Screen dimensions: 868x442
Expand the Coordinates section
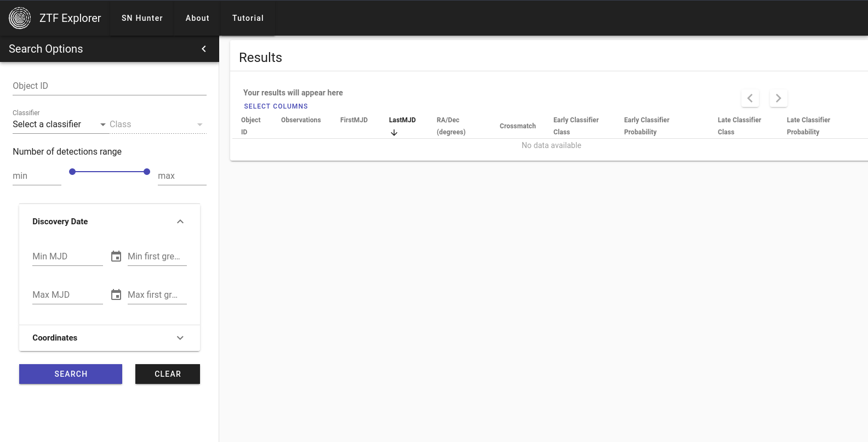click(x=180, y=338)
